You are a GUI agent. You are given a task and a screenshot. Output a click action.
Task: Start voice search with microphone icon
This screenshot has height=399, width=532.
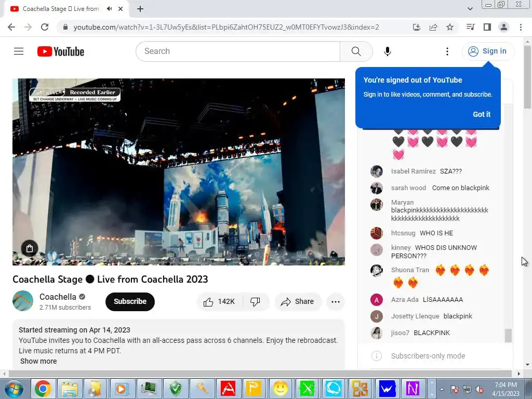click(x=387, y=51)
